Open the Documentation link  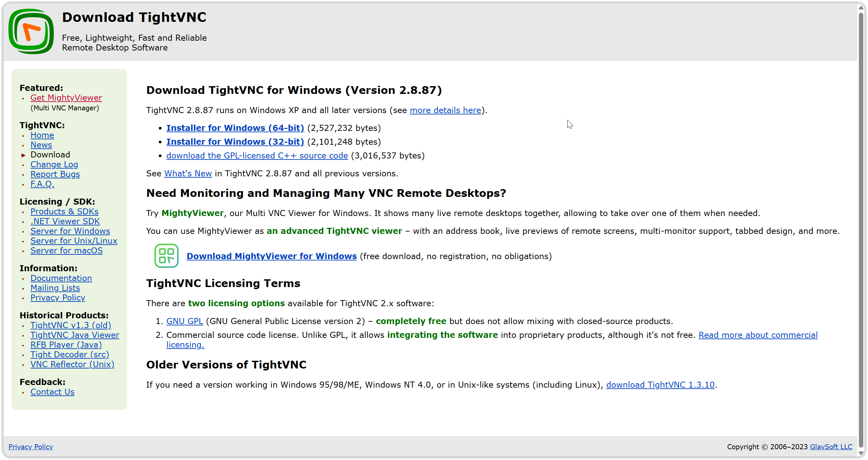[61, 278]
